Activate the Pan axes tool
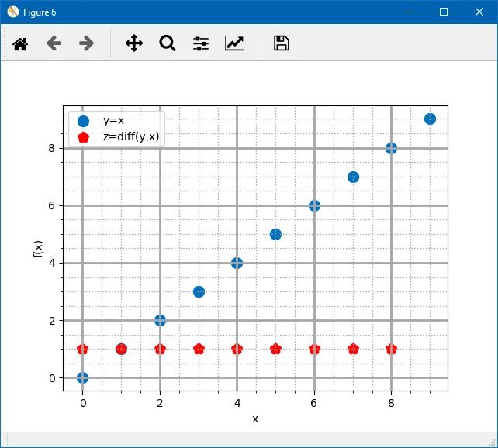Image resolution: width=498 pixels, height=448 pixels. pos(134,43)
